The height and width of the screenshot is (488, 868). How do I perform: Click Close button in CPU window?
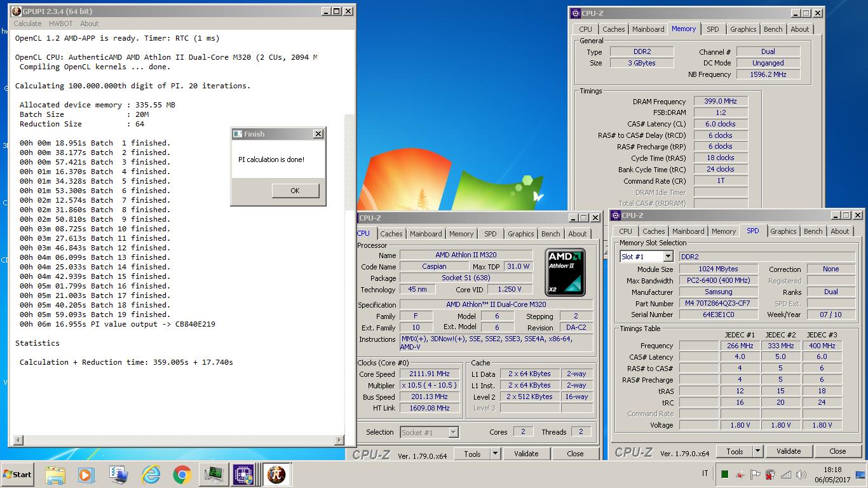point(576,454)
